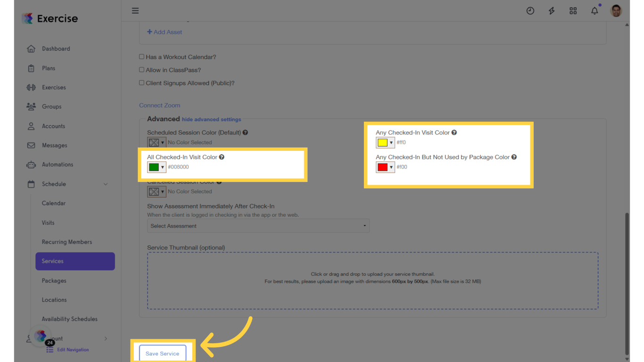Click the Groups people icon
Viewport: 644px width, 362px height.
[31, 107]
